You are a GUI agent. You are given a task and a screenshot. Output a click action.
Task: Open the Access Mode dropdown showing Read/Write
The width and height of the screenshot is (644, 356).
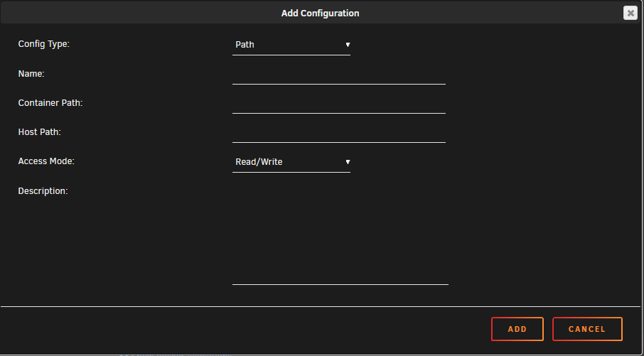click(x=291, y=162)
